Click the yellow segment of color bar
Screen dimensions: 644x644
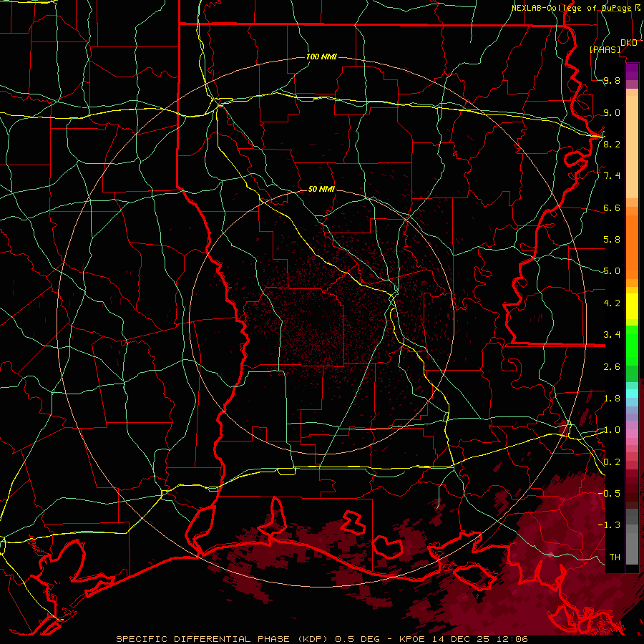[x=632, y=306]
